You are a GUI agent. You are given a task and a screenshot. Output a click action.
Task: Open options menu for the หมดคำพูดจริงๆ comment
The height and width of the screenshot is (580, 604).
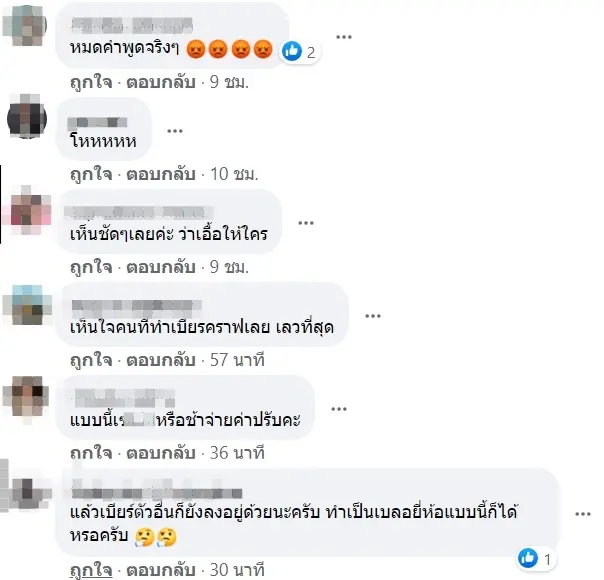coord(344,37)
